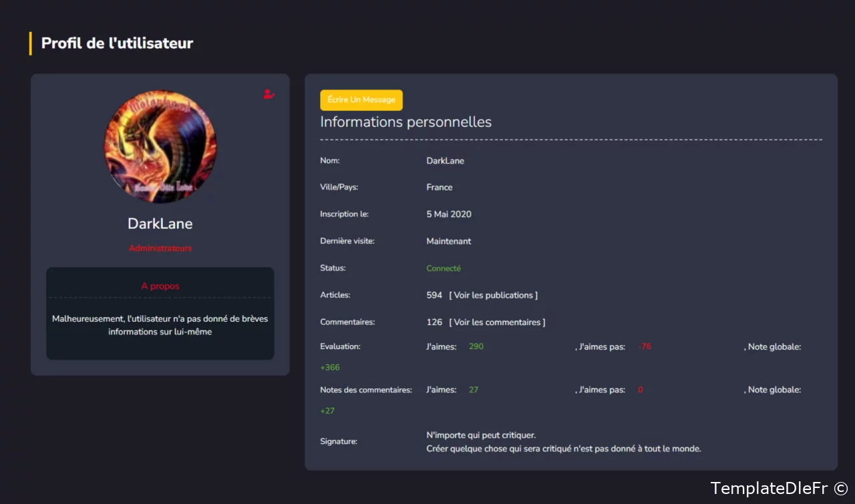The width and height of the screenshot is (855, 504).
Task: Click the Informations personnelles heading
Action: tap(405, 122)
